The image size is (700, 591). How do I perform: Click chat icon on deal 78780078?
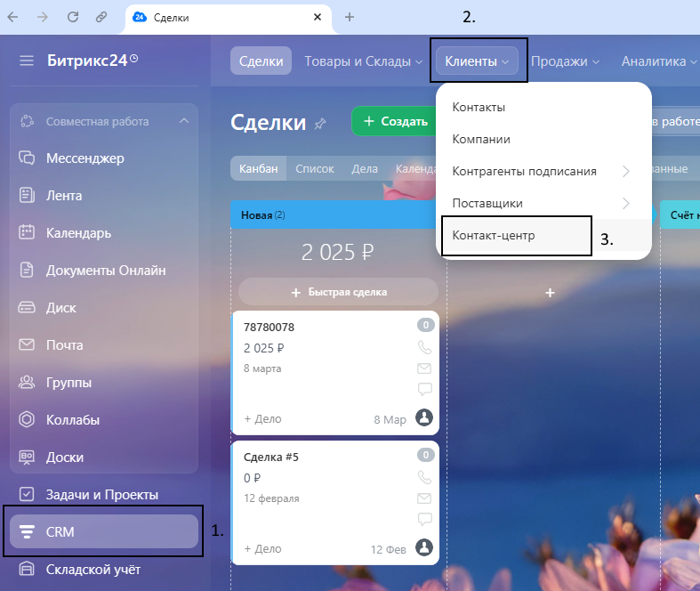[424, 389]
